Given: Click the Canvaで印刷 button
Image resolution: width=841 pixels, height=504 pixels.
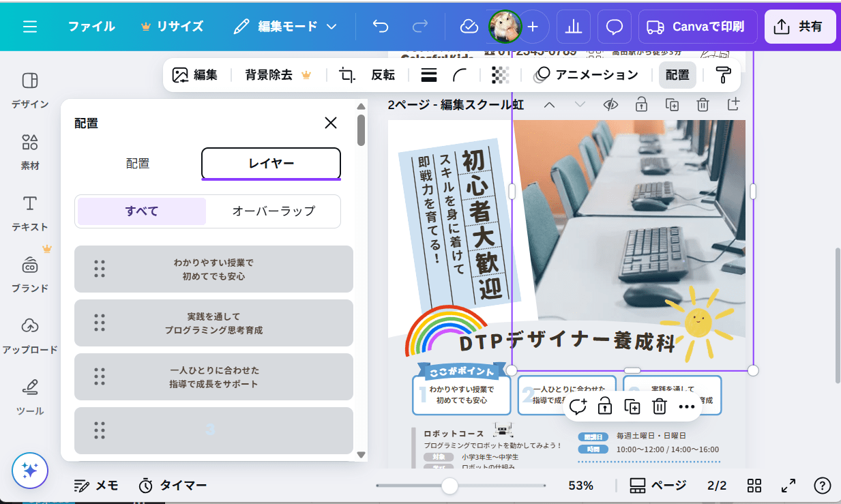Looking at the screenshot, I should [698, 27].
